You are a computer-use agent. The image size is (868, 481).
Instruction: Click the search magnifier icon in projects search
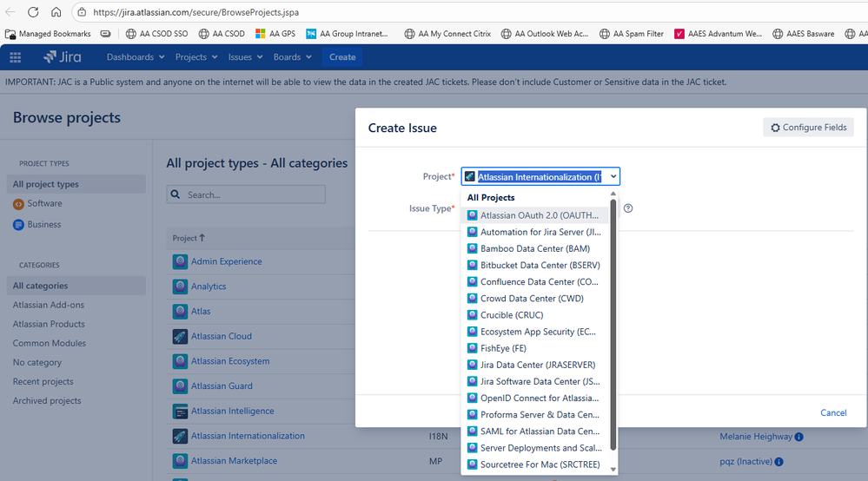point(176,194)
